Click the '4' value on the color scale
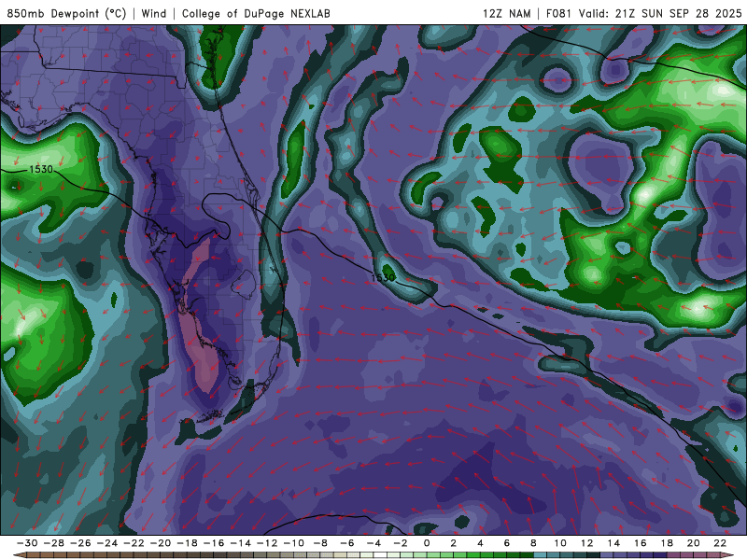747x560 pixels. (480, 543)
